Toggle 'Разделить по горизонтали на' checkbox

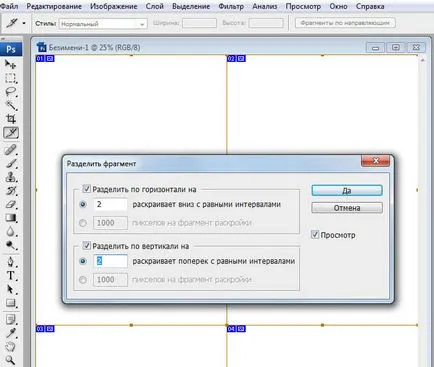86,189
